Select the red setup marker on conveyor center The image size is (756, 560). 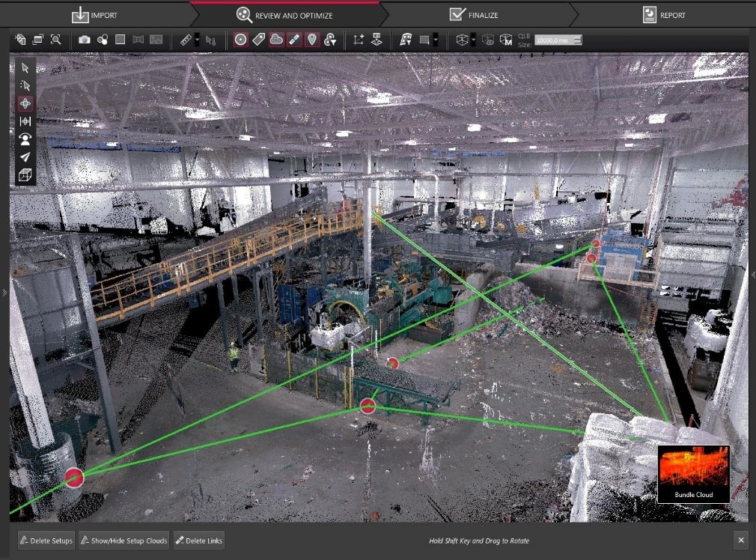pyautogui.click(x=368, y=406)
